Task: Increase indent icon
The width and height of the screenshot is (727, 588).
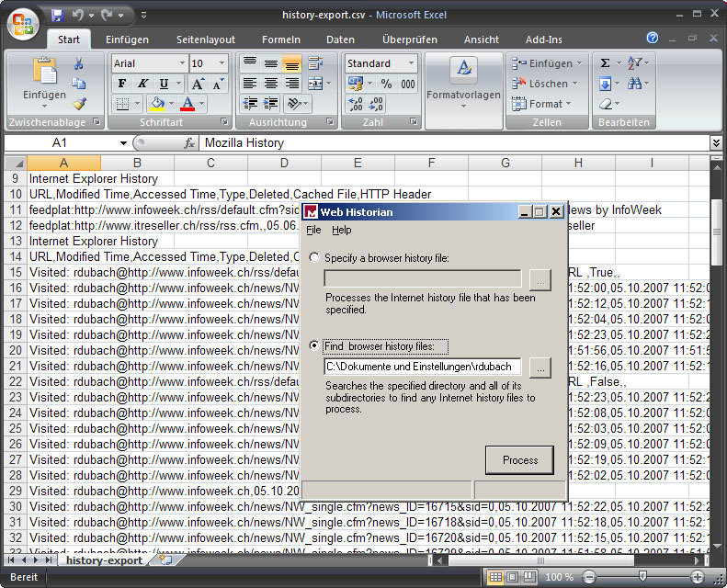Action: point(271,103)
